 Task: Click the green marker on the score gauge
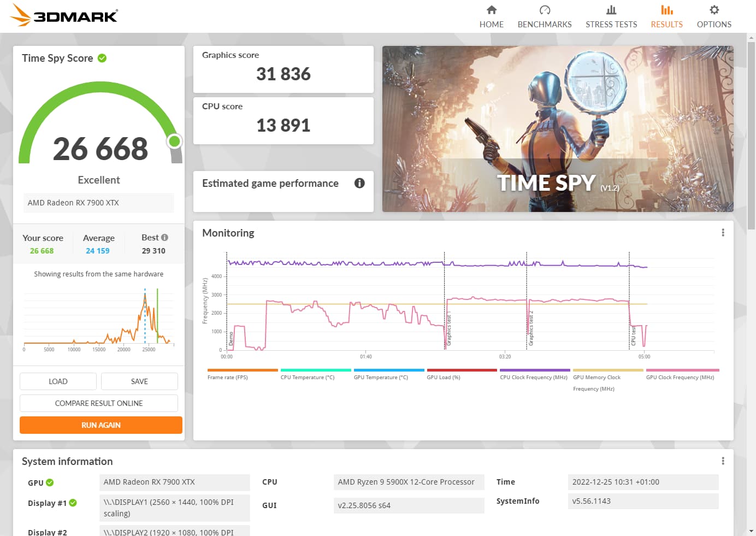click(x=175, y=142)
